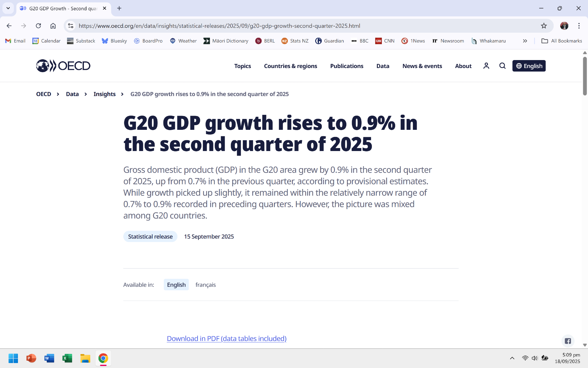This screenshot has width=588, height=368.
Task: Show hidden system tray icons
Action: pyautogui.click(x=512, y=358)
